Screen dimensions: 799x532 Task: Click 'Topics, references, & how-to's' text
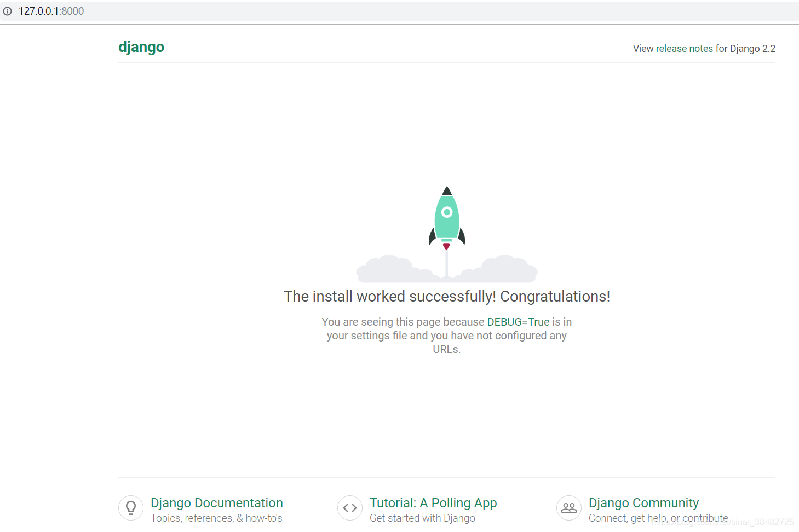(216, 518)
